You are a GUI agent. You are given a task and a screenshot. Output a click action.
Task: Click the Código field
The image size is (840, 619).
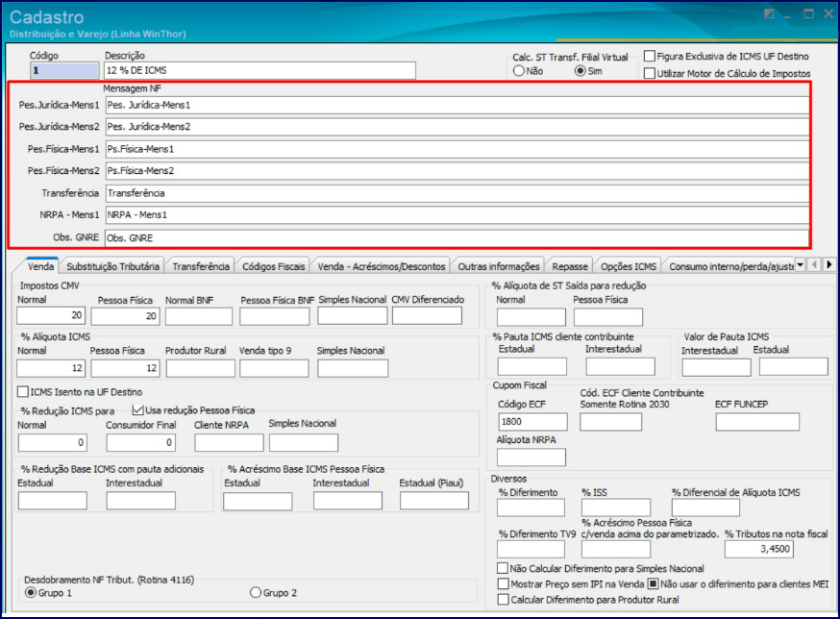[x=64, y=70]
